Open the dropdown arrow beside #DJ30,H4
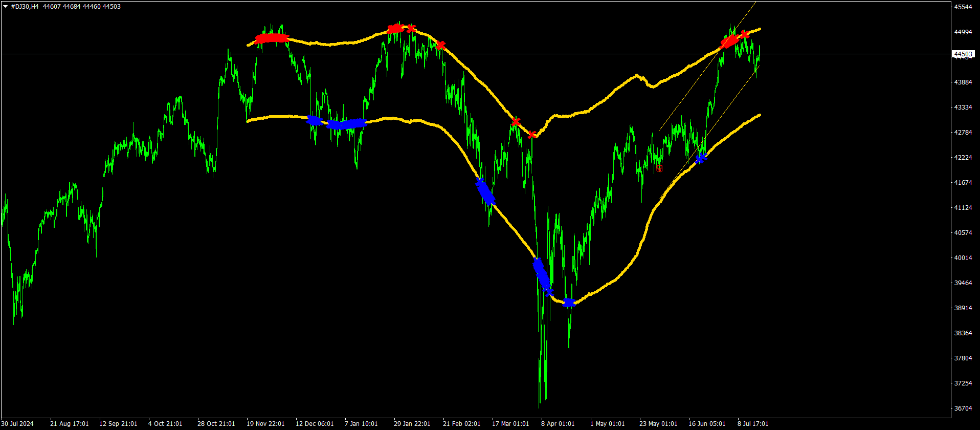 [x=5, y=7]
